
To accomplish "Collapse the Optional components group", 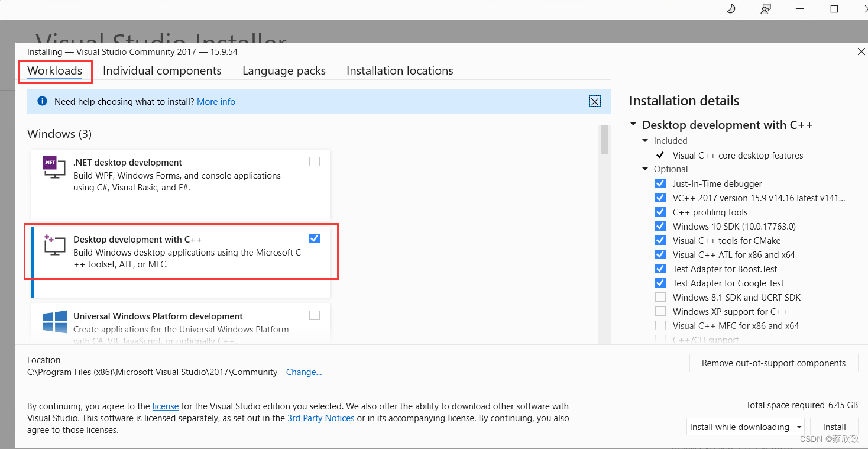I will [x=645, y=169].
